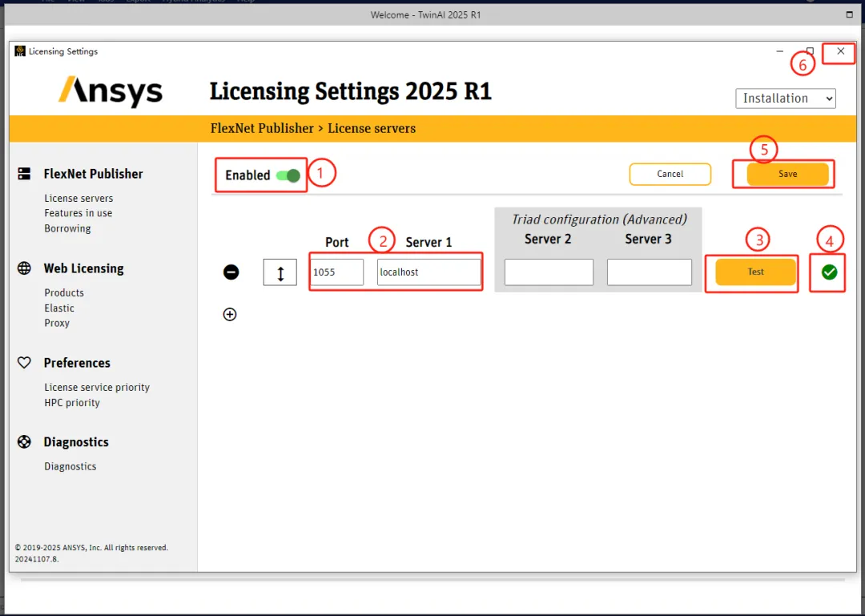Viewport: 865px width, 616px height.
Task: Click the Web Licensing globe icon
Action: (x=24, y=268)
